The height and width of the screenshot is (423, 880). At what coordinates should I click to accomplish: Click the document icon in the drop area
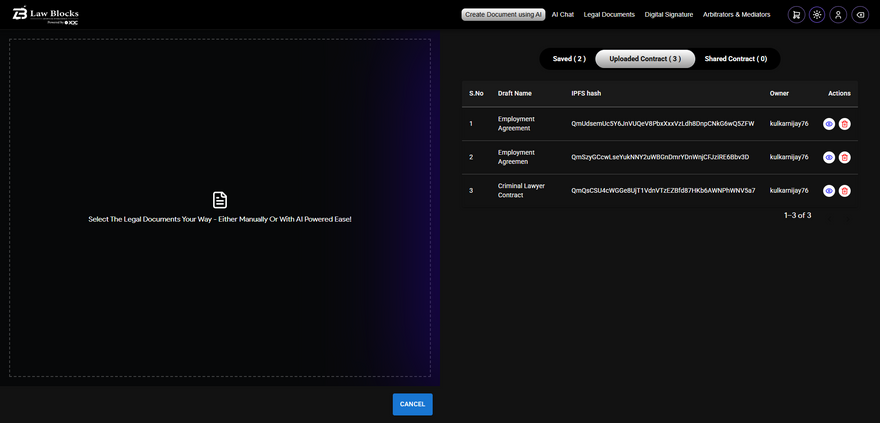[220, 200]
